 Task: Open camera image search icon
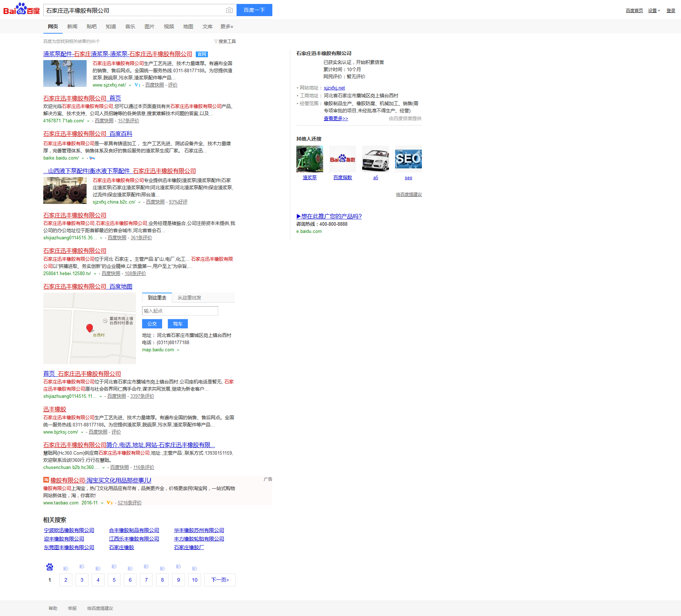pos(229,10)
